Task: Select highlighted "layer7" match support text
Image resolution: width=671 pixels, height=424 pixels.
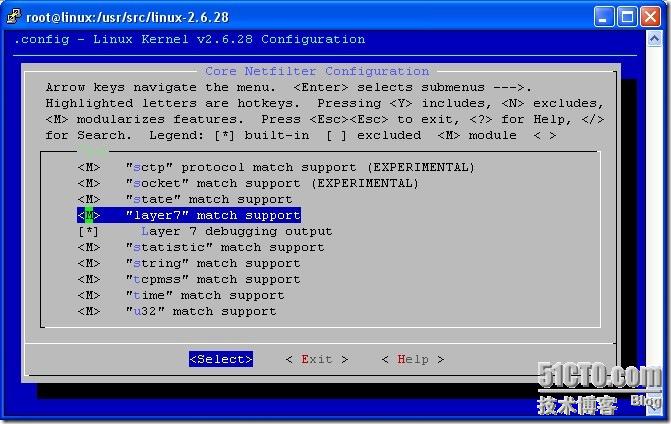Action: pos(213,215)
